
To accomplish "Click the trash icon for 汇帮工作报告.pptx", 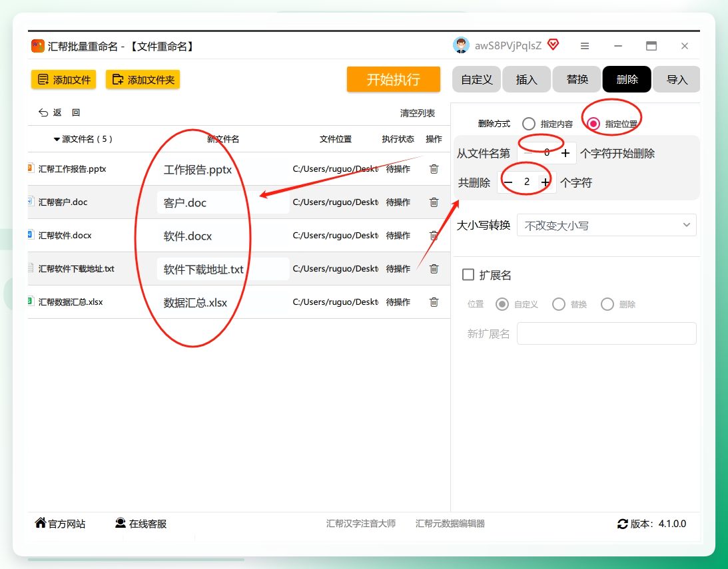I will [434, 169].
